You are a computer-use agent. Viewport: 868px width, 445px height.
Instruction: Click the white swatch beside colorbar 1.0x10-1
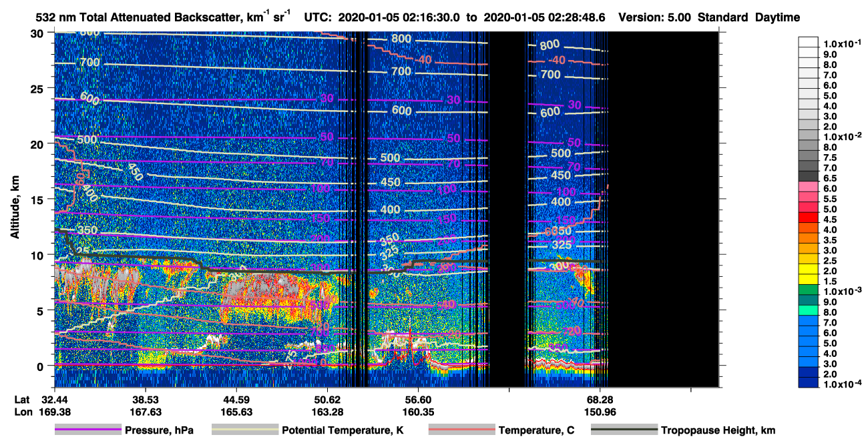[x=809, y=41]
